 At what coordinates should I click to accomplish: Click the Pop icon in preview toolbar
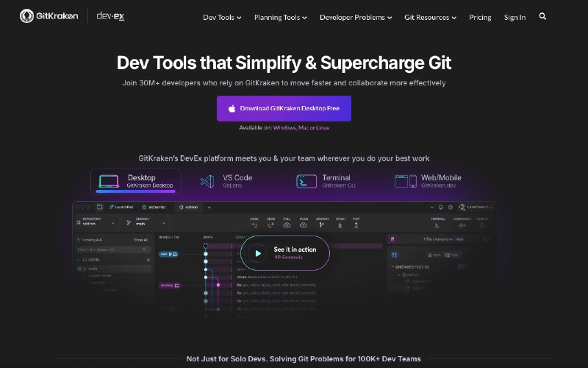coord(356,225)
